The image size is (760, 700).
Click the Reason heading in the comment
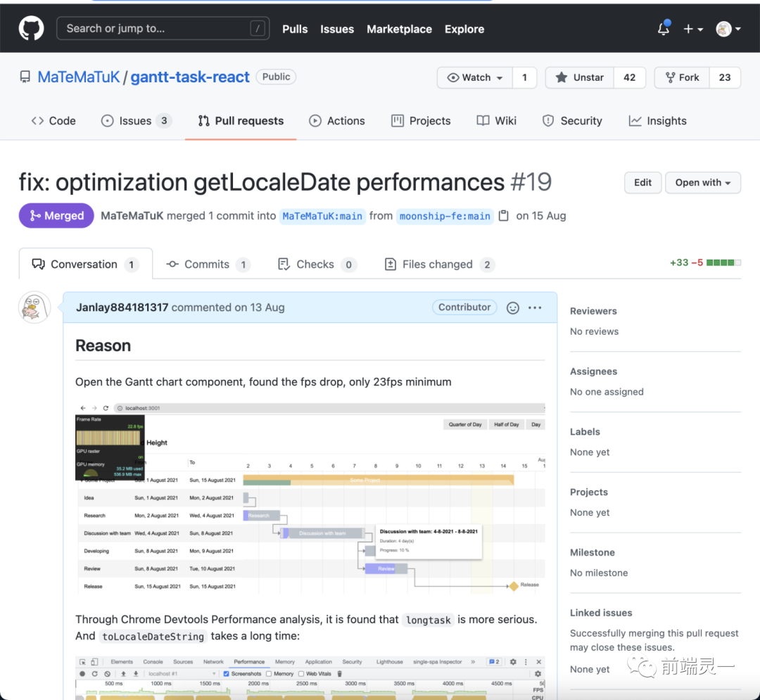(x=103, y=345)
